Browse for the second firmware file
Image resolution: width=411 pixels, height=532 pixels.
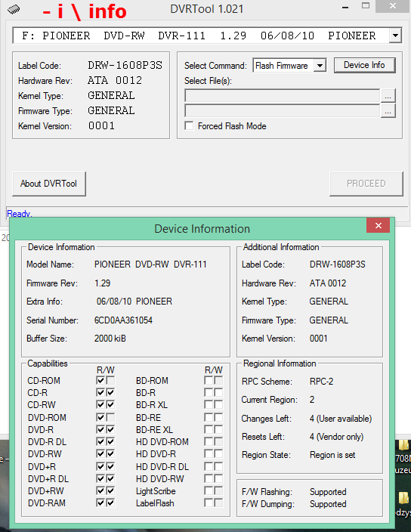point(388,111)
